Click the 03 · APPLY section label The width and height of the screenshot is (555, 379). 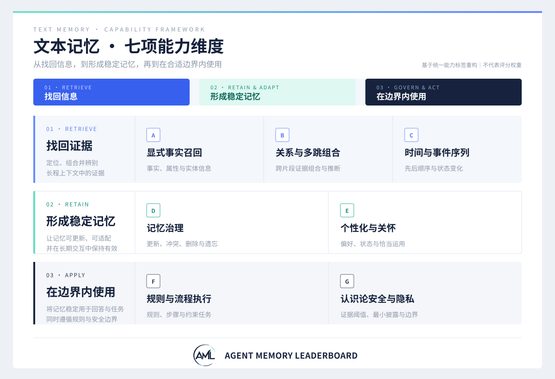pyautogui.click(x=65, y=275)
